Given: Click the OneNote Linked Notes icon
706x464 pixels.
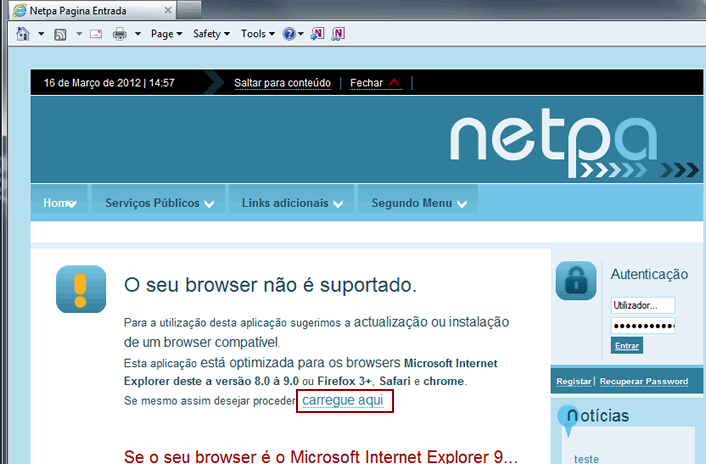Looking at the screenshot, I should [339, 34].
